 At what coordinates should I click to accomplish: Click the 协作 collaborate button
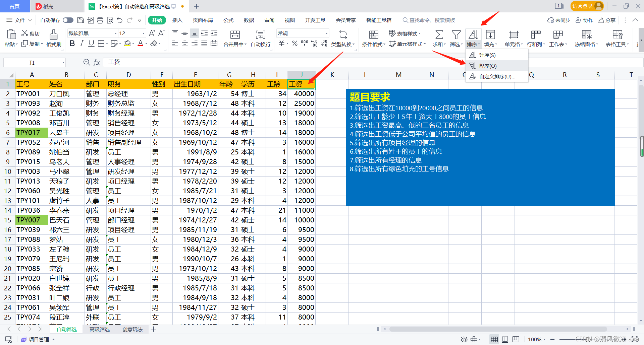[585, 20]
